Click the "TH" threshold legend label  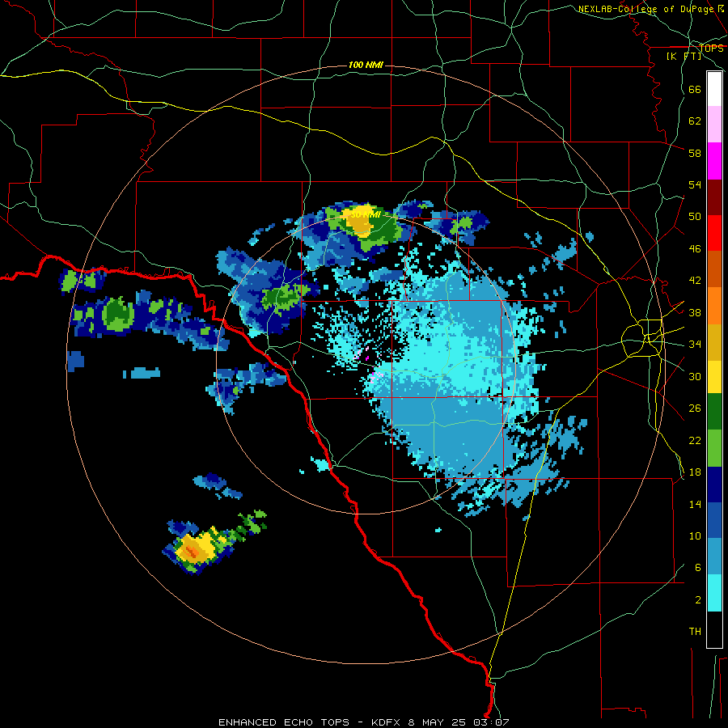tap(695, 631)
